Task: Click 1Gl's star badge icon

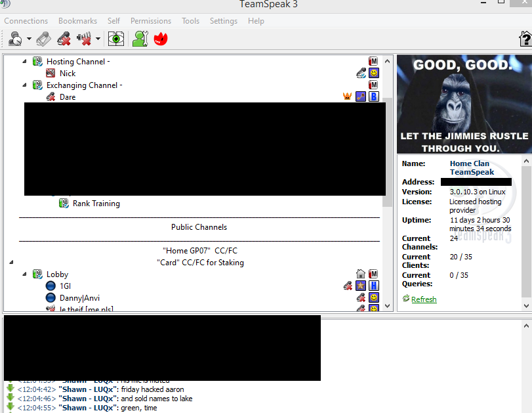Action: point(361,286)
